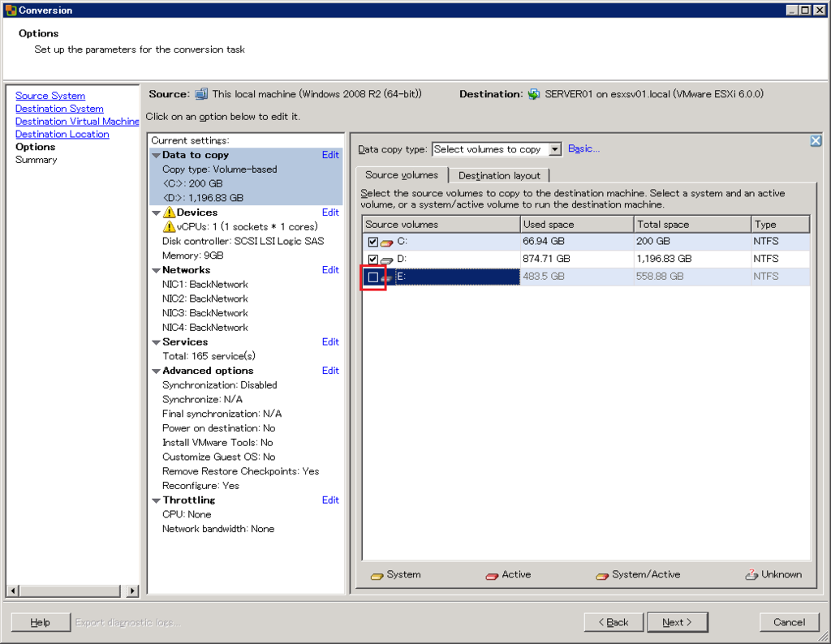Click the warning icon beside vCPUs

pyautogui.click(x=169, y=226)
